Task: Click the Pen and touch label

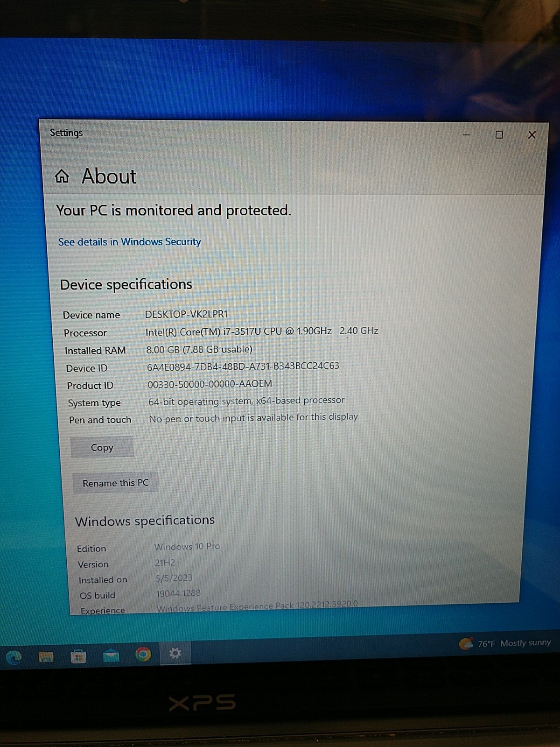Action: [100, 420]
